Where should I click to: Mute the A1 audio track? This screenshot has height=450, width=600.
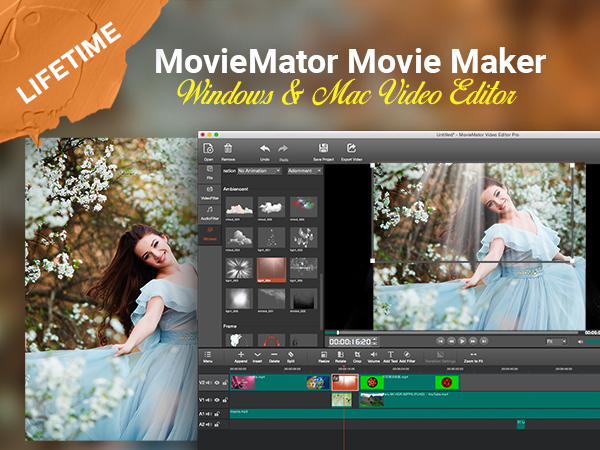tap(209, 414)
